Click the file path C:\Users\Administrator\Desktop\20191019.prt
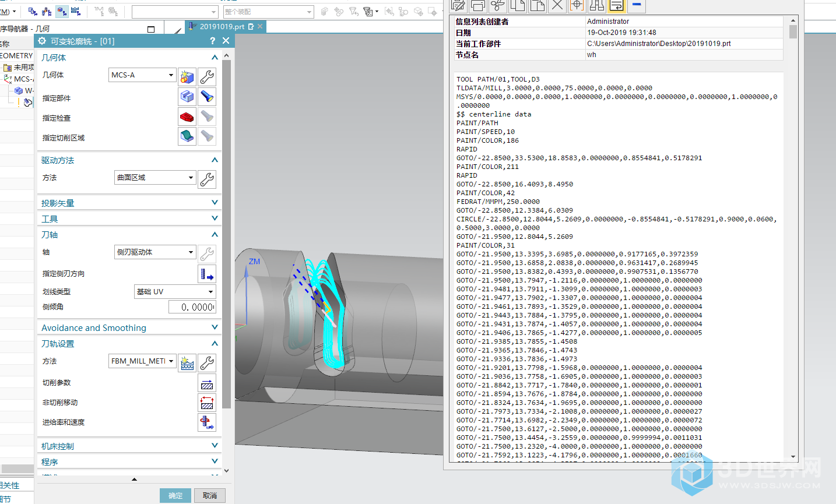Image resolution: width=836 pixels, height=504 pixels. (659, 44)
